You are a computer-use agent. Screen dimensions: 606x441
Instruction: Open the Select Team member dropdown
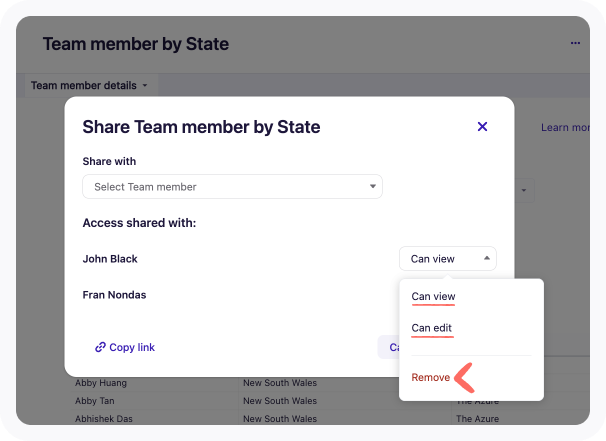(232, 187)
